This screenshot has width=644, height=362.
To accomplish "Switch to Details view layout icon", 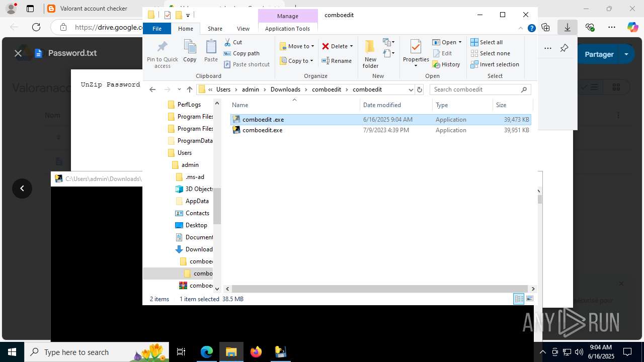I will (519, 299).
